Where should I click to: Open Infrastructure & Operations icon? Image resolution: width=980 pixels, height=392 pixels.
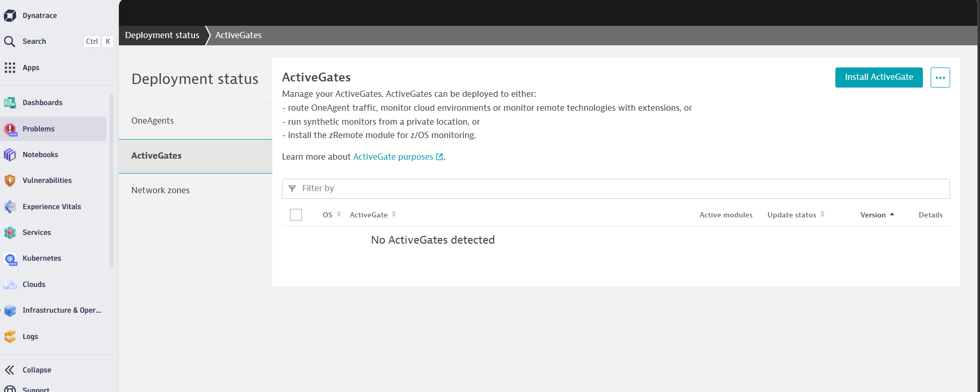click(10, 310)
